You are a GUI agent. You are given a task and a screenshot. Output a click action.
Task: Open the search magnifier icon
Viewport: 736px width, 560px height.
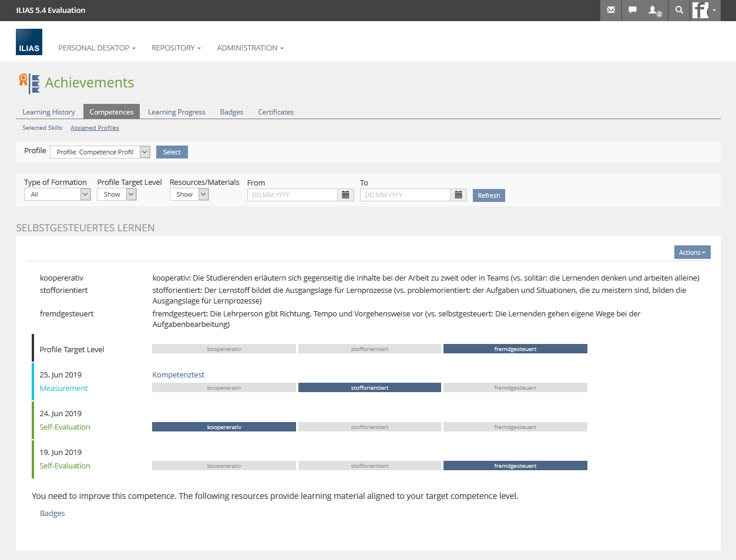pyautogui.click(x=679, y=10)
